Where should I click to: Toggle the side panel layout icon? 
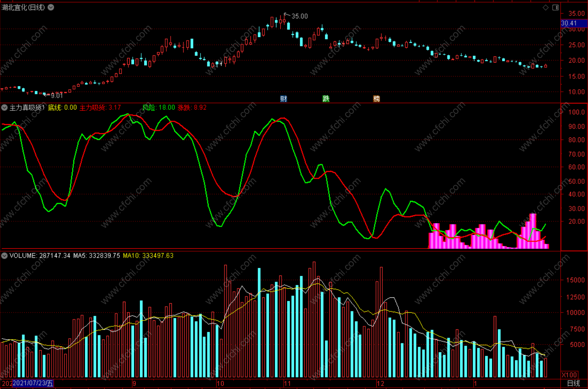556,7
